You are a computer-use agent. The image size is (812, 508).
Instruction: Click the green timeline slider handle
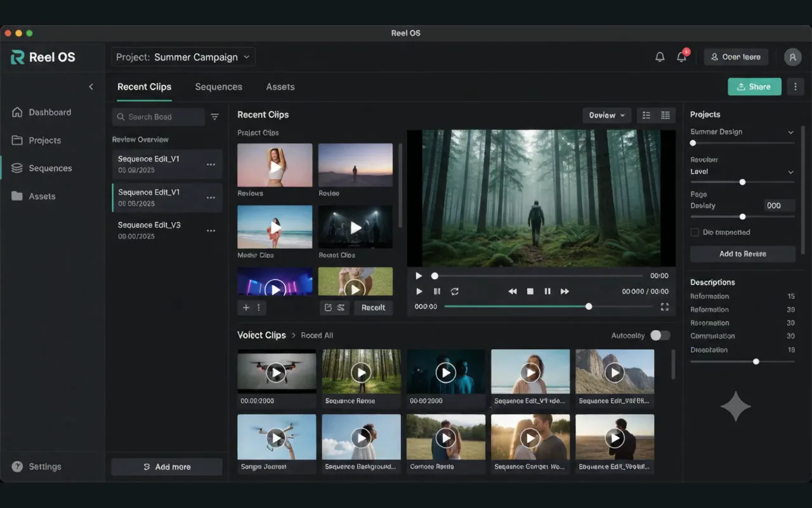click(589, 307)
